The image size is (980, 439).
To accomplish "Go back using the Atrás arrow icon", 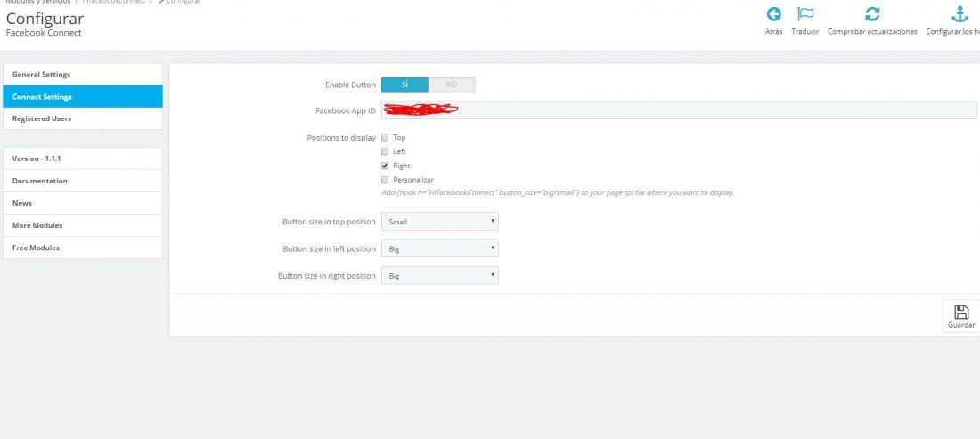I will click(x=773, y=14).
